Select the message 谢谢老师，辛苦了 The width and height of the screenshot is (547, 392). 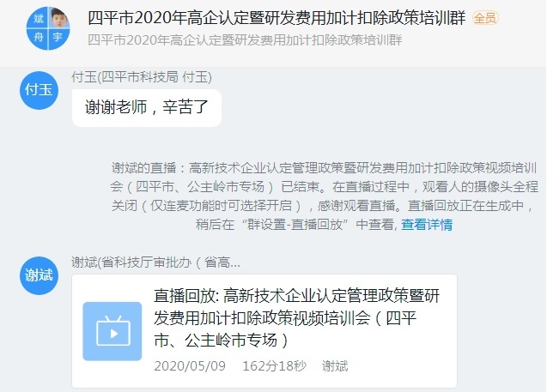[x=147, y=108]
